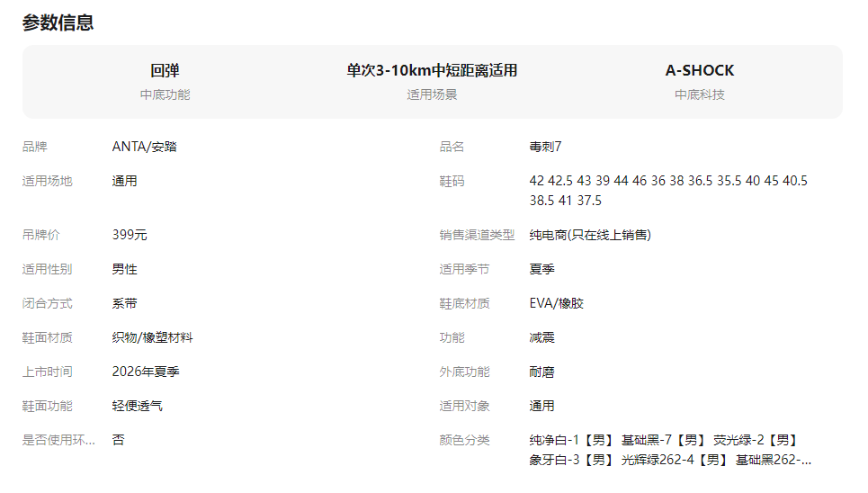This screenshot has width=868, height=493.
Task: Select the 男性 gender value
Action: 125,269
